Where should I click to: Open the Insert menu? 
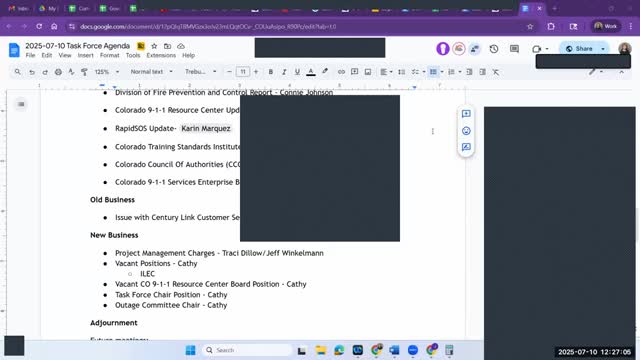[x=85, y=56]
